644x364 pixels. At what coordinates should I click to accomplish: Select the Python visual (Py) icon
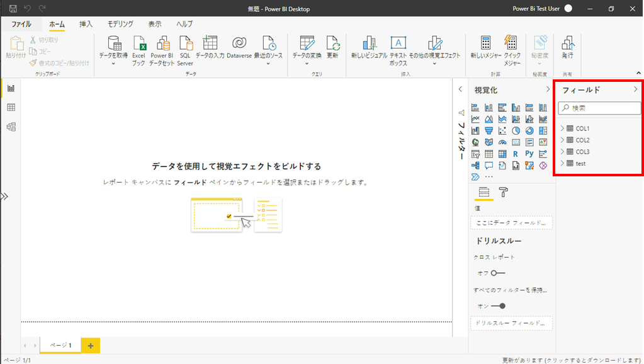(x=529, y=153)
